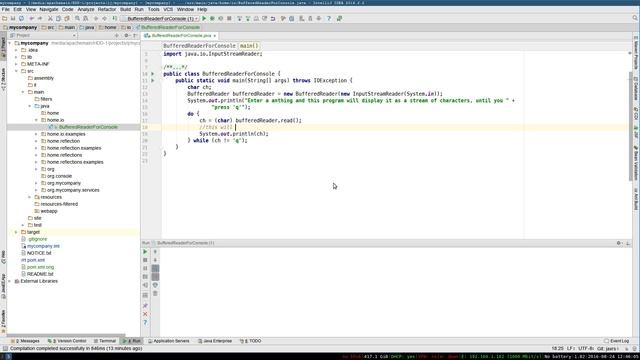The width and height of the screenshot is (640, 360).
Task: Open Terminal tool window tab
Action: [105, 341]
